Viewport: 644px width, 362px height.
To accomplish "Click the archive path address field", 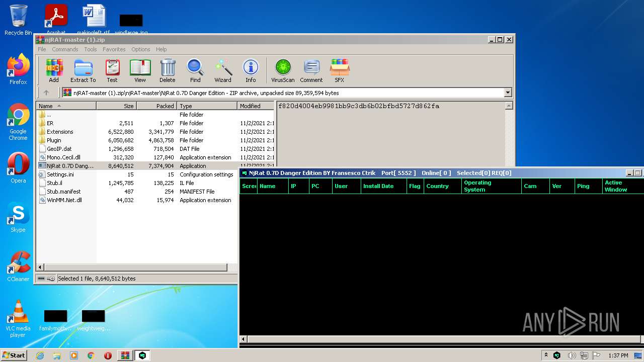I will 283,93.
